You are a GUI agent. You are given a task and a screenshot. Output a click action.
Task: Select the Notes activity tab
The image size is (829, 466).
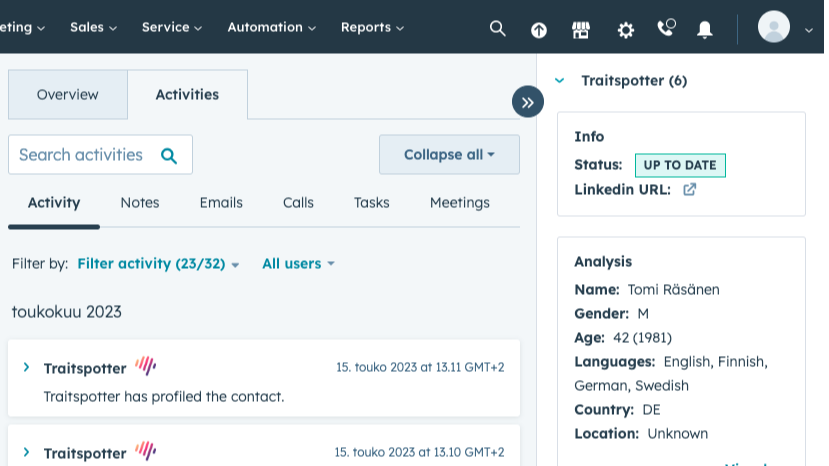point(140,203)
